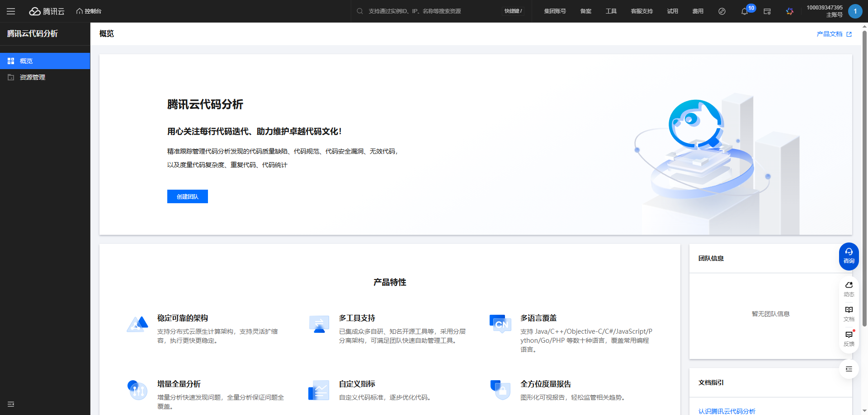Click the 多工具支持 title

click(x=357, y=318)
